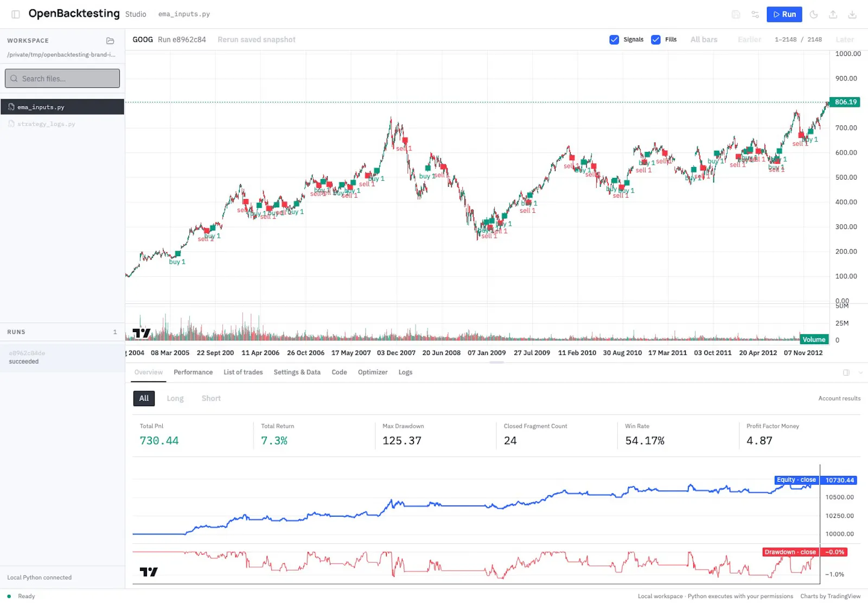The height and width of the screenshot is (603, 868).
Task: Open the Performance tab
Action: pos(193,372)
